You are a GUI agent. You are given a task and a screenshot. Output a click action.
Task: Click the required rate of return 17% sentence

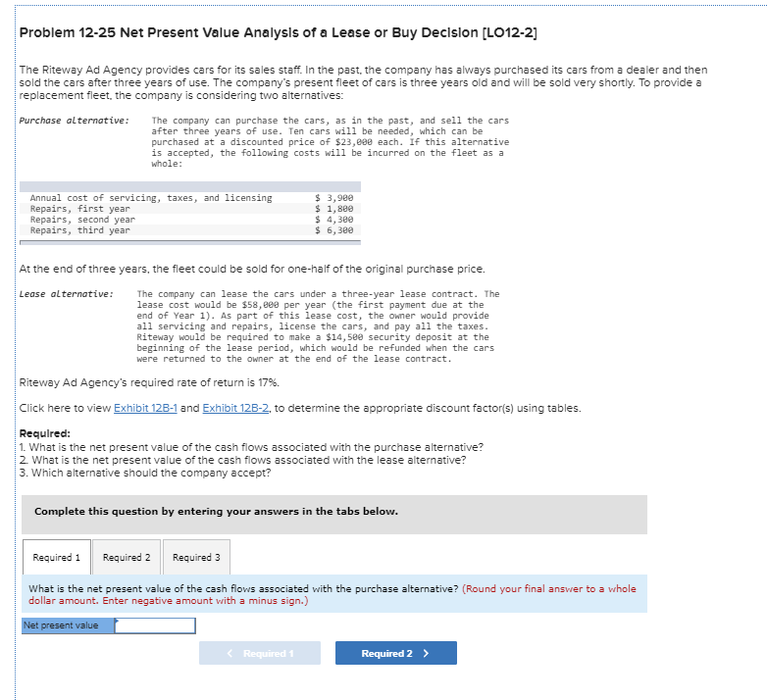coord(149,382)
